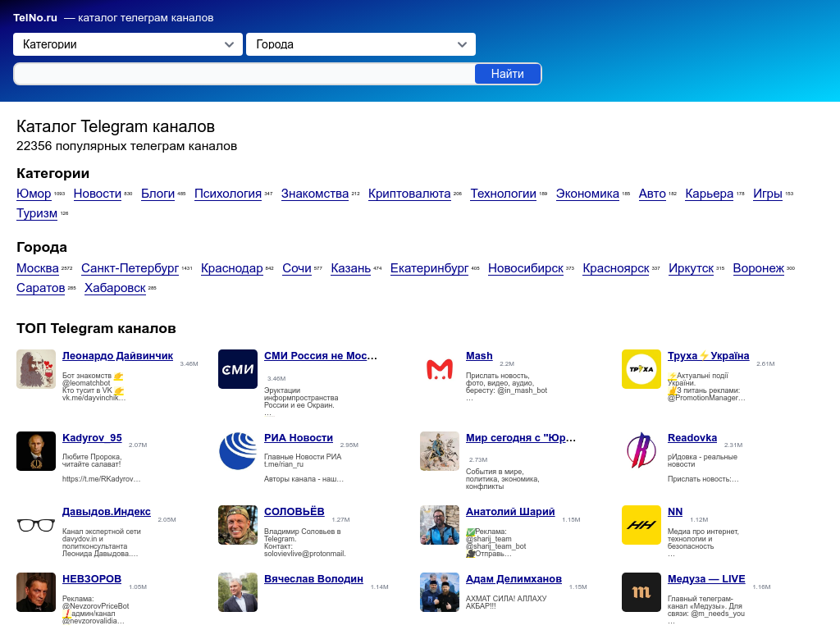
Task: Open the Мир сегодня с "Юр… title
Action: (x=521, y=438)
